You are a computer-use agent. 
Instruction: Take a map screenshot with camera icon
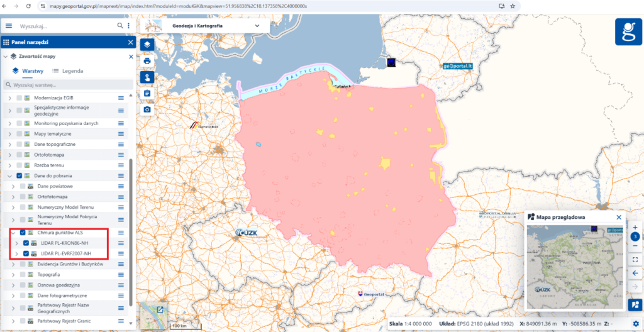(147, 109)
